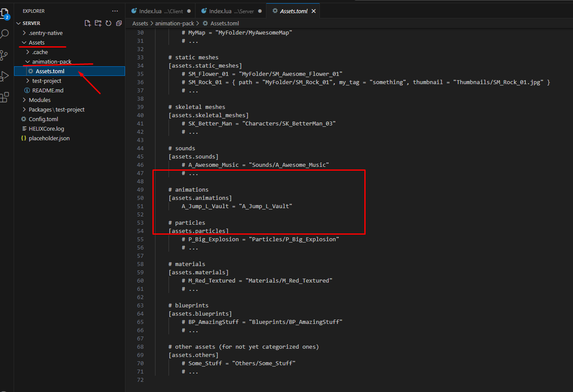
Task: Close the Assets.toml editor tab
Action: (x=313, y=11)
